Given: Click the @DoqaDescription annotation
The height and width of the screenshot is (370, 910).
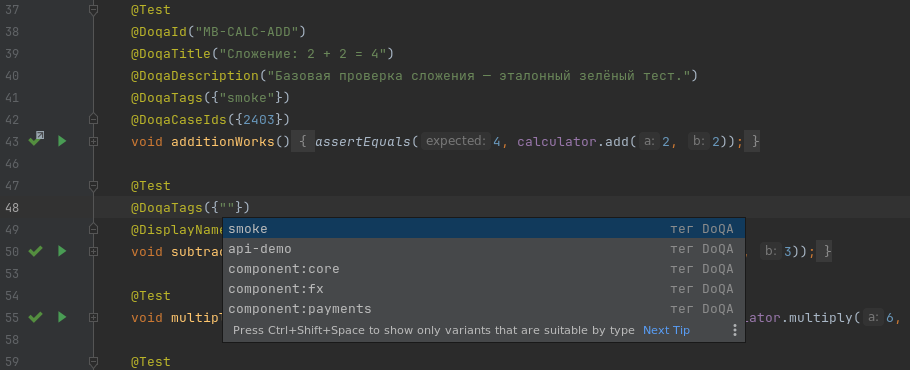Looking at the screenshot, I should (195, 75).
